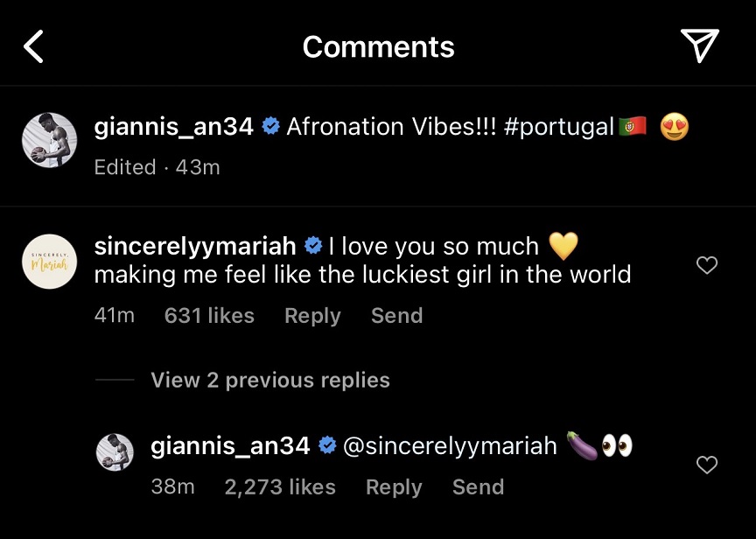Open giannis_an34 profile picture in caption
756x539 pixels.
click(x=49, y=139)
